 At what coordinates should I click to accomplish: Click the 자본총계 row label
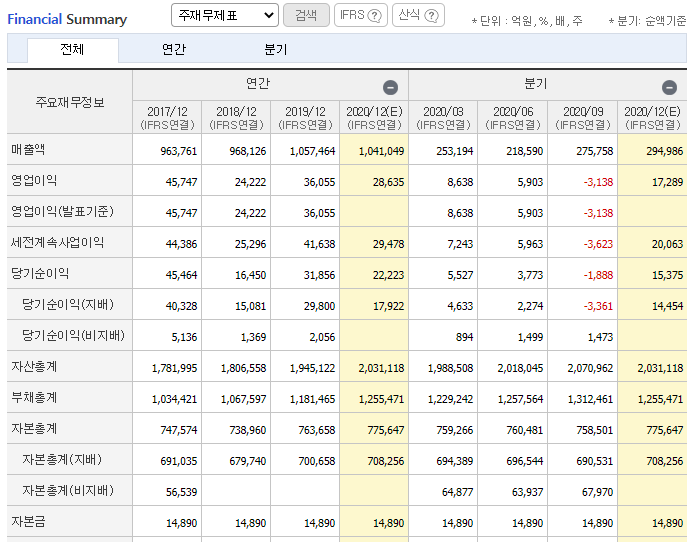[x=34, y=428]
